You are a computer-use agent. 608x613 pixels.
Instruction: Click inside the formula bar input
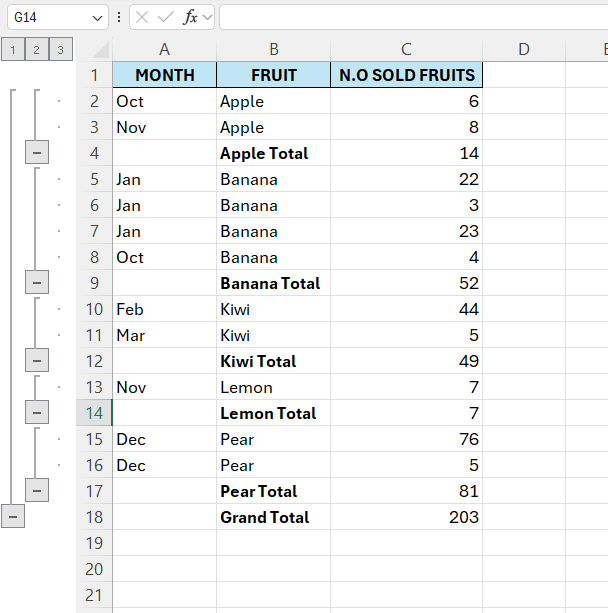(x=410, y=17)
